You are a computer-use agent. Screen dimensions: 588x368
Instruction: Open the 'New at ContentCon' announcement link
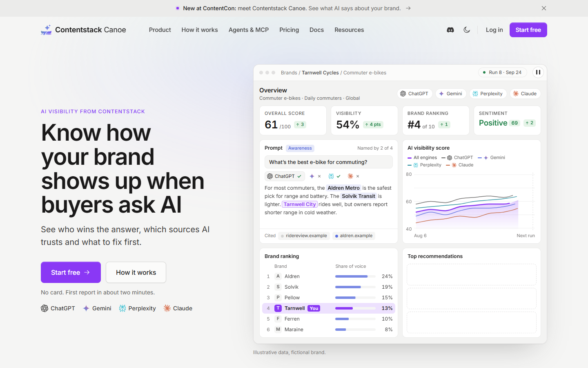(292, 8)
